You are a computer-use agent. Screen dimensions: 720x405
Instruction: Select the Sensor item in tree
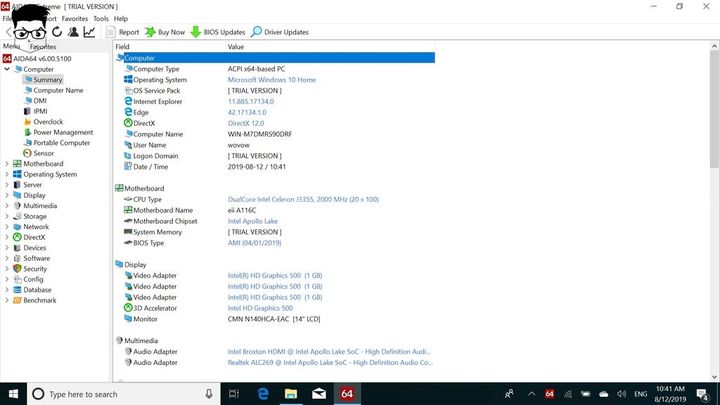pyautogui.click(x=43, y=153)
